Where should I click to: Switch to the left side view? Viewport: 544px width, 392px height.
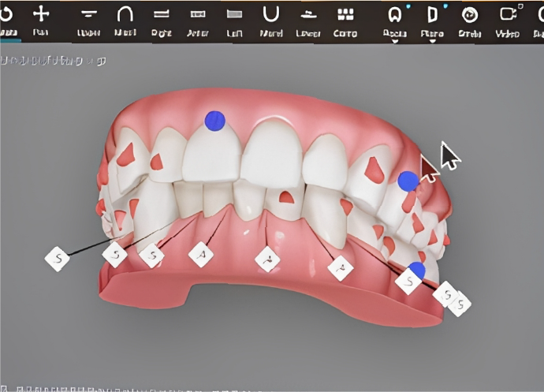click(x=234, y=15)
